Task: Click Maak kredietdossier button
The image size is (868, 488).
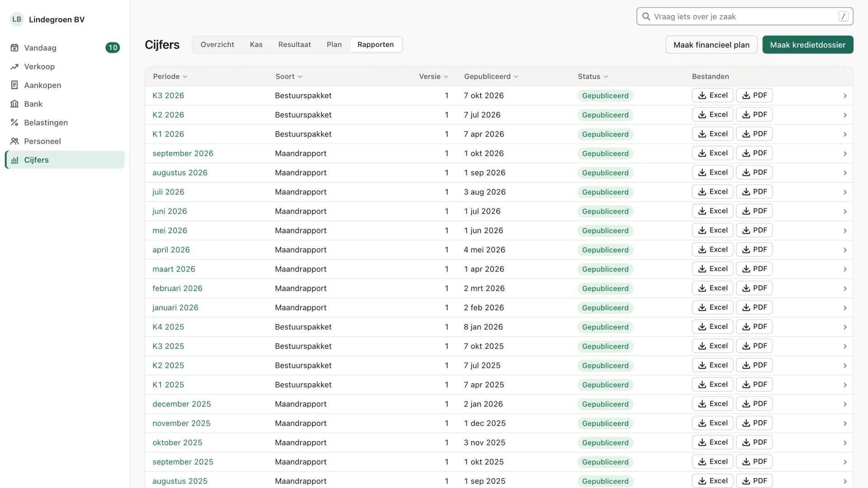Action: (808, 45)
